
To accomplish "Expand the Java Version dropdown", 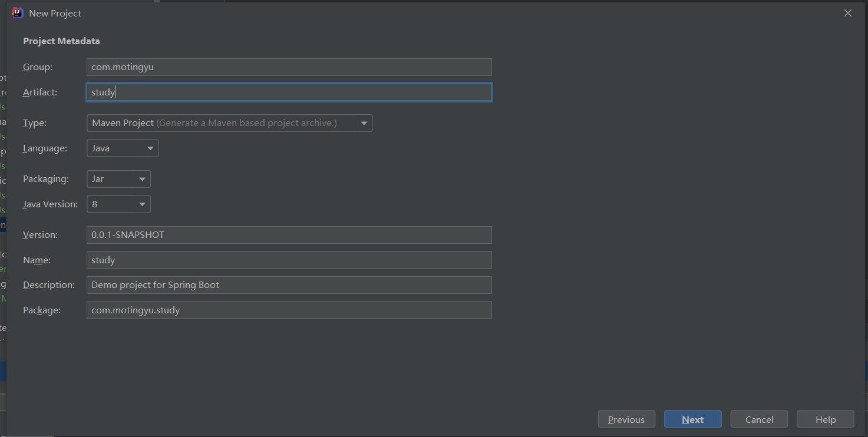I will click(x=118, y=204).
